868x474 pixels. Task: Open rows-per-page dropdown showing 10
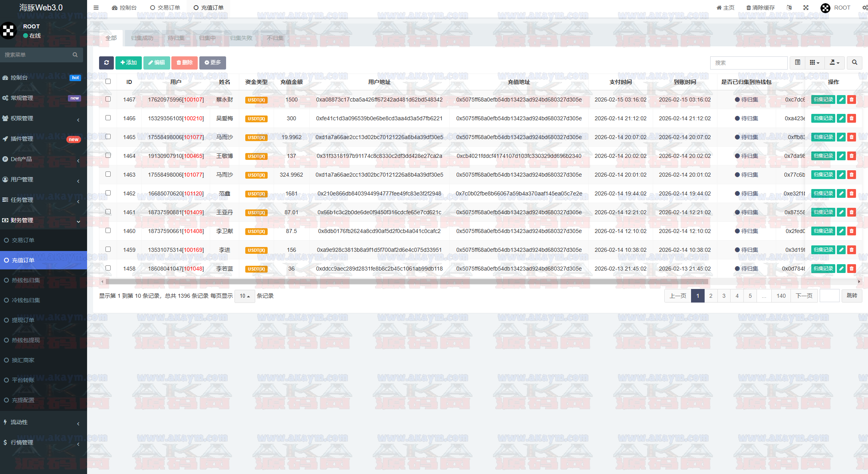(x=244, y=296)
